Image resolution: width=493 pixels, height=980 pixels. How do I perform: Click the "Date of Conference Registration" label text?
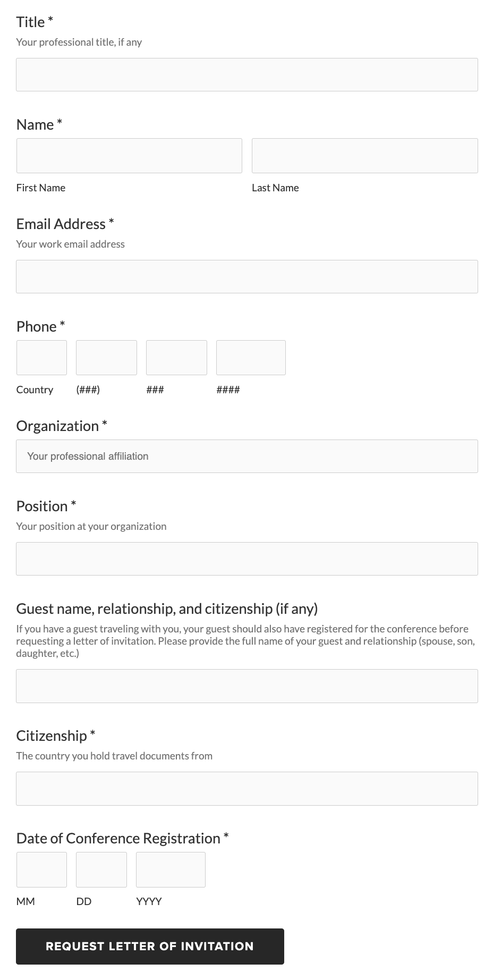coord(118,838)
